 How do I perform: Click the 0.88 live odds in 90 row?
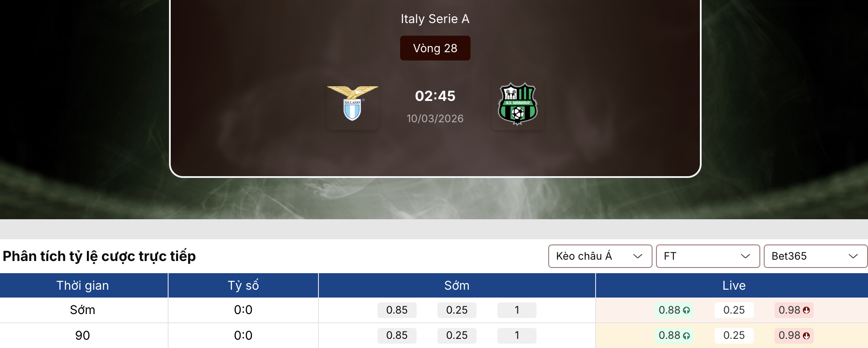669,335
